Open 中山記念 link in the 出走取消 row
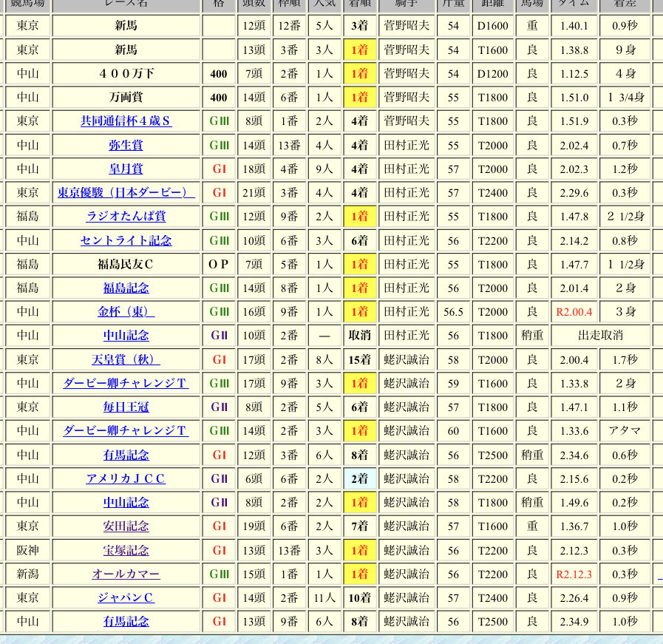 126,336
